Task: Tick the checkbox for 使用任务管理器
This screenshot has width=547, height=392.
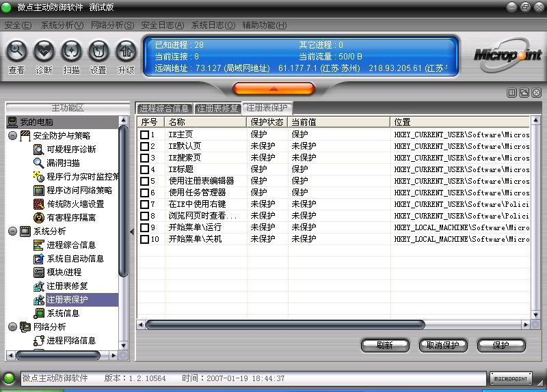Action: coord(144,193)
